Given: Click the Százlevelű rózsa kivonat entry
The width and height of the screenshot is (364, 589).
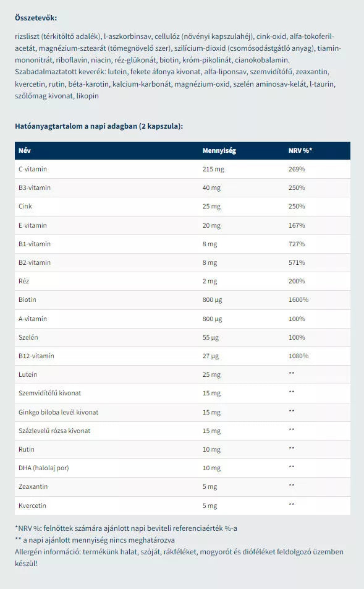Looking at the screenshot, I should click(54, 431).
